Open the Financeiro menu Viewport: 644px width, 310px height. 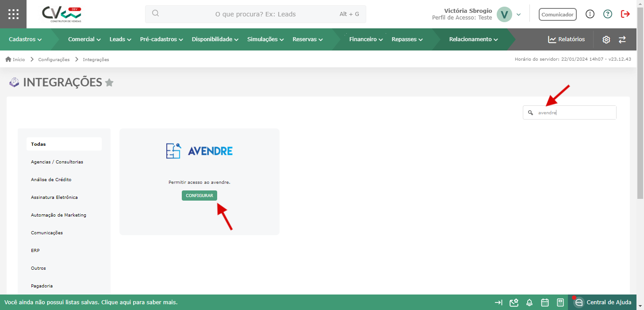[366, 39]
